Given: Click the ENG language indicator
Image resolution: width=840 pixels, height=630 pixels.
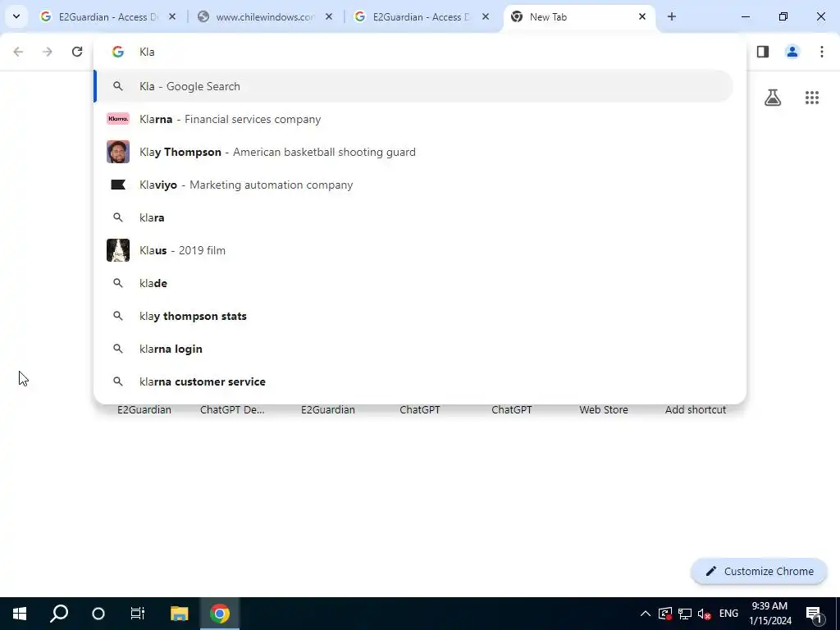Looking at the screenshot, I should point(728,614).
